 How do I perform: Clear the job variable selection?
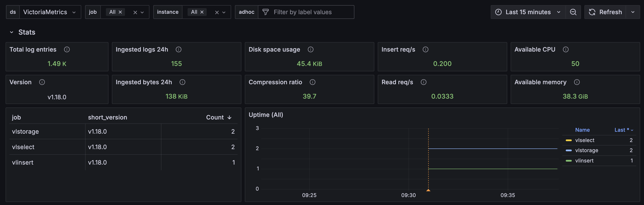click(x=135, y=12)
